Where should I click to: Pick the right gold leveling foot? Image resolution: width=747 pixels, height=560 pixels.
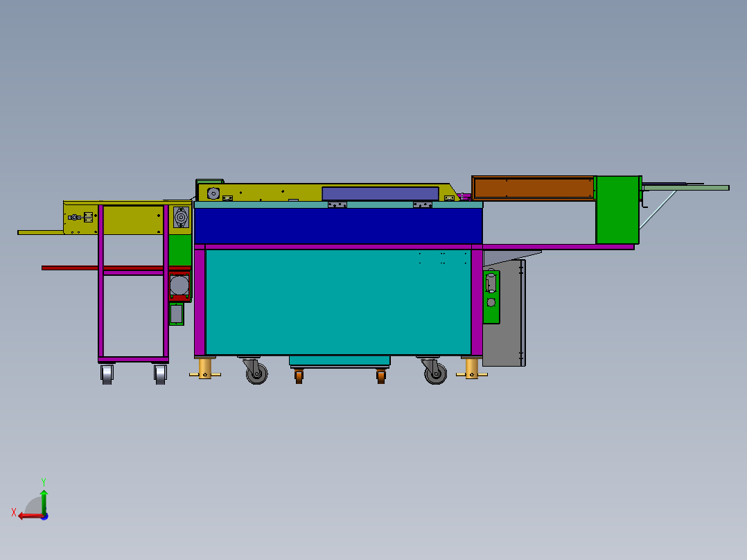pos(472,369)
